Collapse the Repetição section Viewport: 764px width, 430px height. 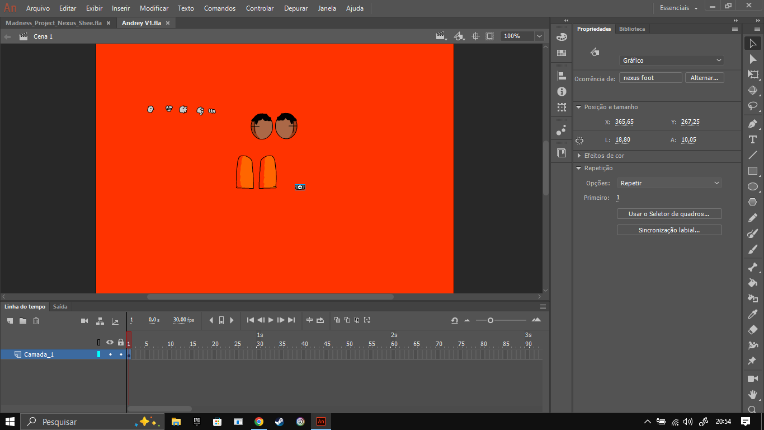(x=579, y=168)
